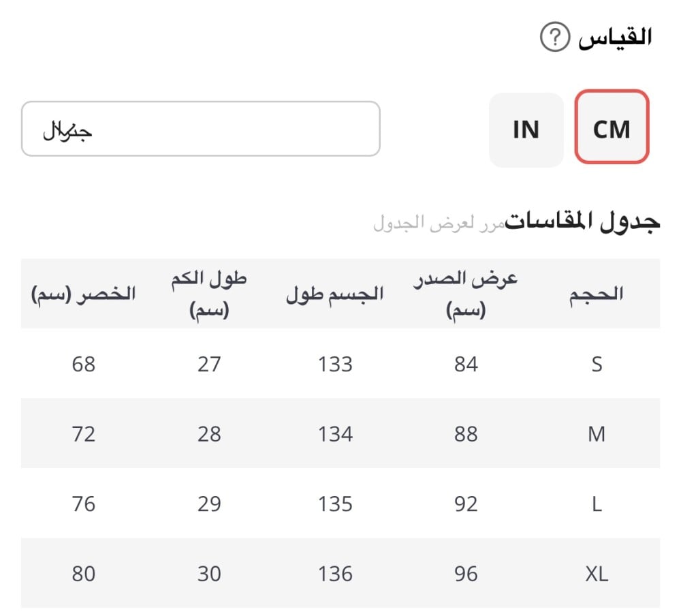Viewport: 681px width, 616px height.
Task: Click body length value 136
Action: (x=335, y=574)
